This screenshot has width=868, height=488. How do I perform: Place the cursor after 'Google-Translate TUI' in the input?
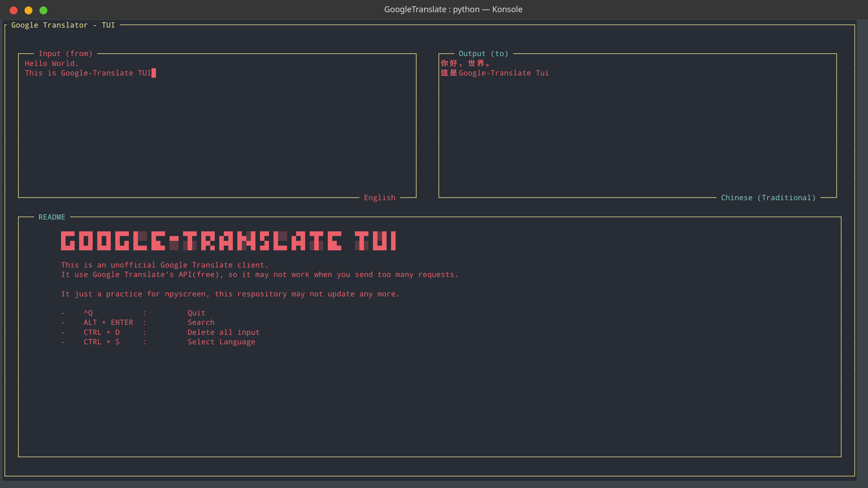[x=153, y=73]
